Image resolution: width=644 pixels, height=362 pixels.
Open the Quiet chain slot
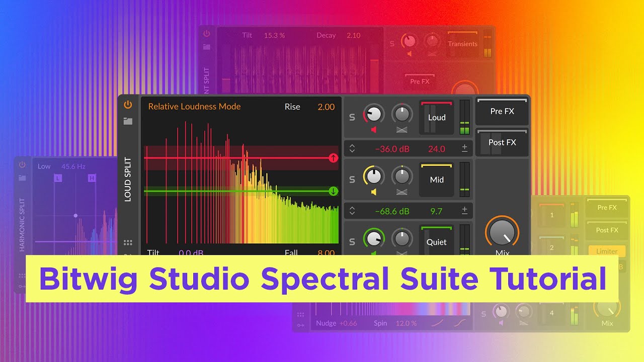pyautogui.click(x=437, y=240)
